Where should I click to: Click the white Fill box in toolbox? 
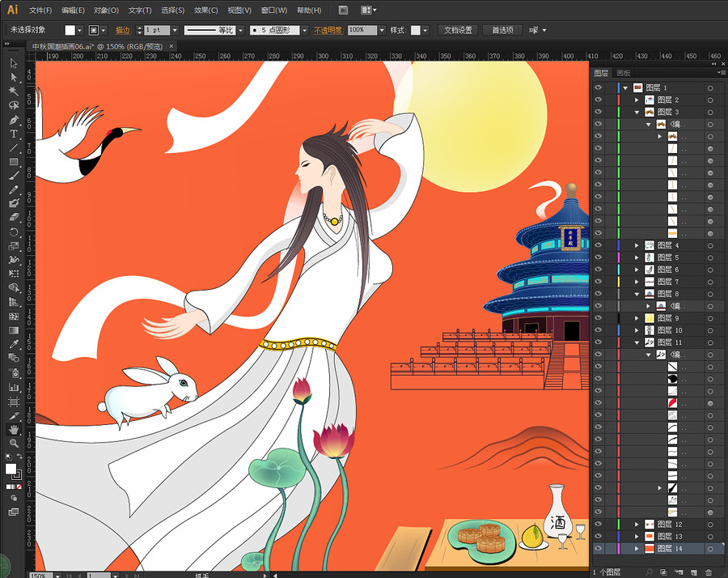click(11, 469)
